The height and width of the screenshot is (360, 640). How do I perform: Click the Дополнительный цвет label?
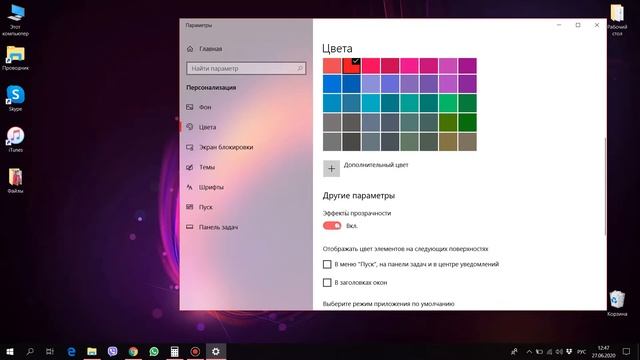376,165
